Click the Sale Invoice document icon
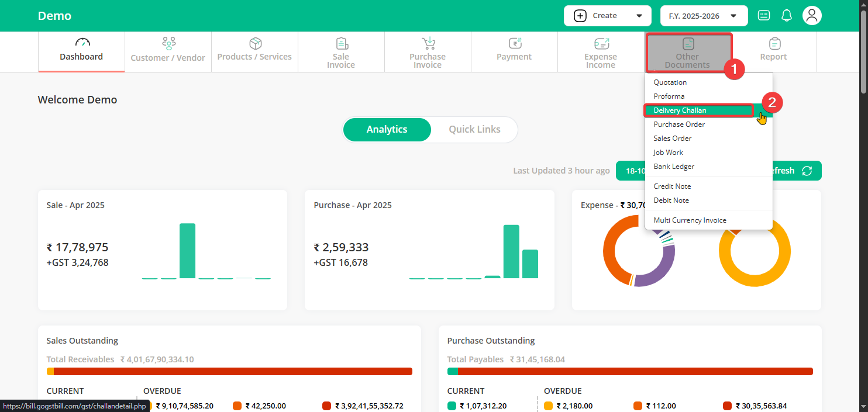Screen dimensions: 868x412 342,43
